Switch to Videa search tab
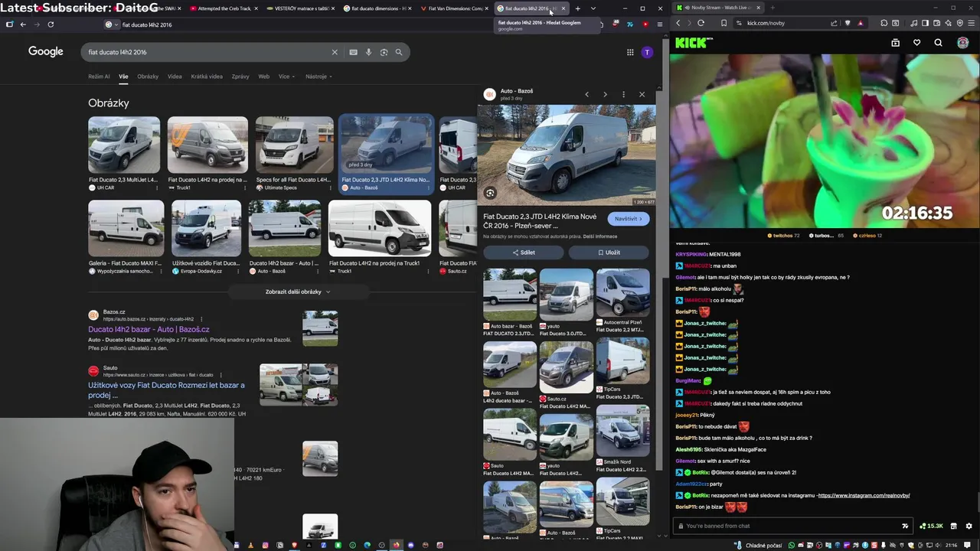980x551 pixels. (175, 77)
